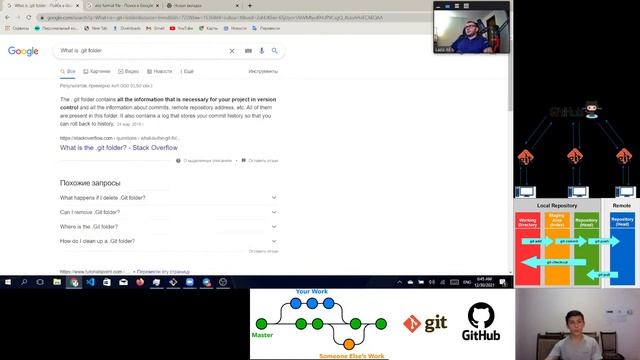Close the 'What is .git folder' tab
Screen dimensions: 640x360
77,6
